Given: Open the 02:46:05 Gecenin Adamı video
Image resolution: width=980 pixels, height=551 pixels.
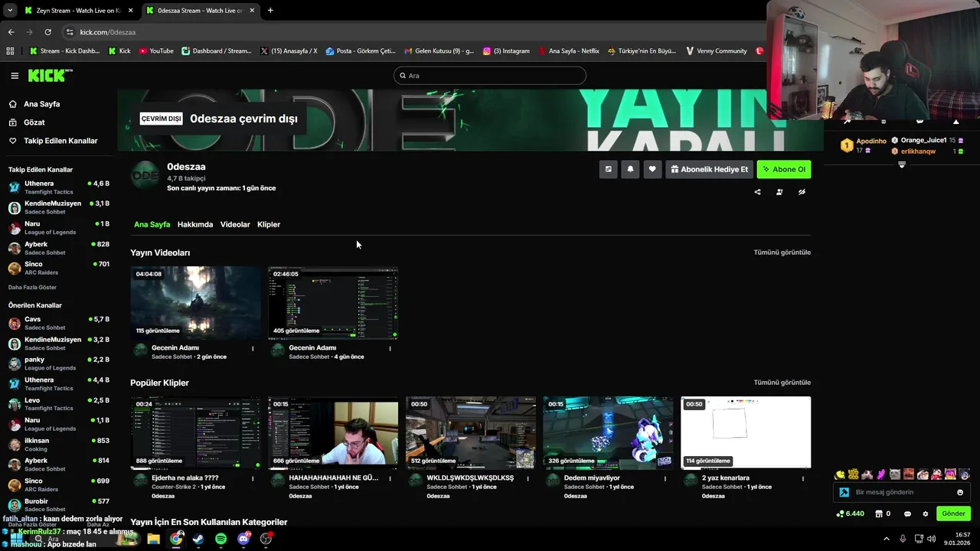Looking at the screenshot, I should 333,302.
